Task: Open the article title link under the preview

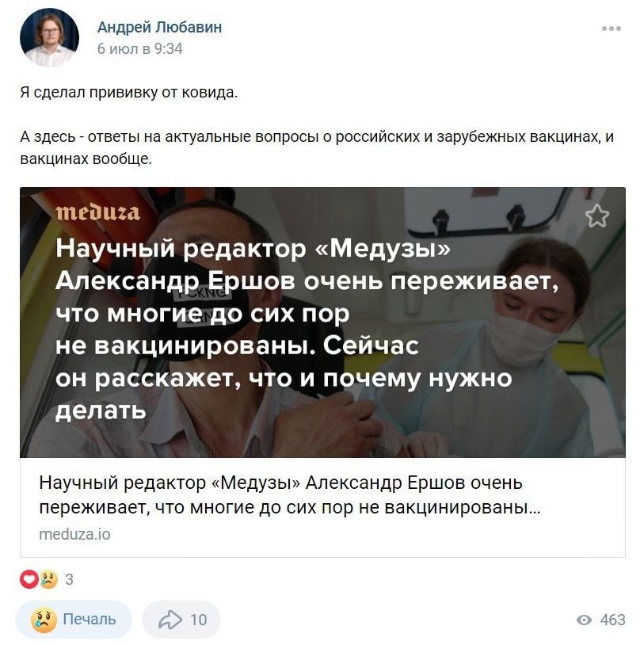Action: (289, 495)
